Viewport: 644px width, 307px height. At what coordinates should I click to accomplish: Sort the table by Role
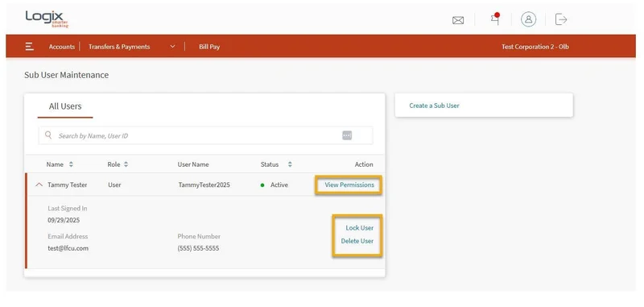tap(126, 164)
